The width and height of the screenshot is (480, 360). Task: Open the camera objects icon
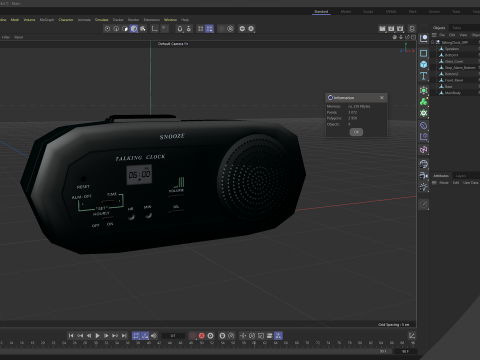[x=424, y=176]
